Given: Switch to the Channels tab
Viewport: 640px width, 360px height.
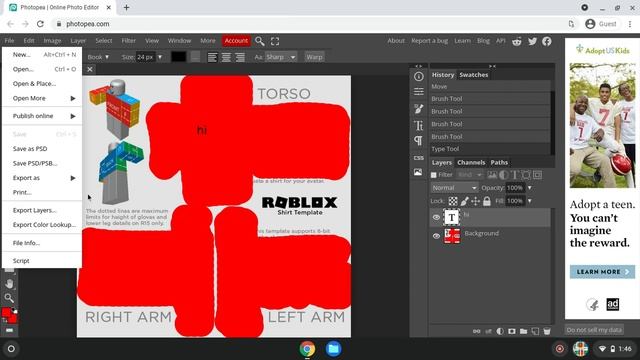Looking at the screenshot, I should (471, 162).
